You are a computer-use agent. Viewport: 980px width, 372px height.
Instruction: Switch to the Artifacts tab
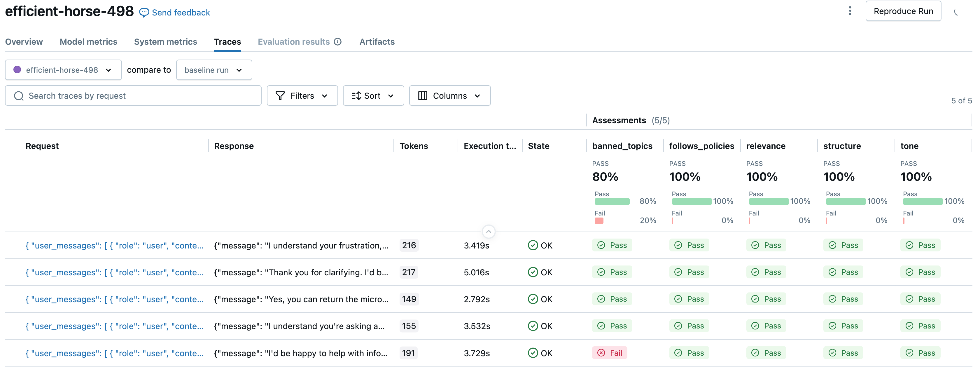pyautogui.click(x=377, y=42)
